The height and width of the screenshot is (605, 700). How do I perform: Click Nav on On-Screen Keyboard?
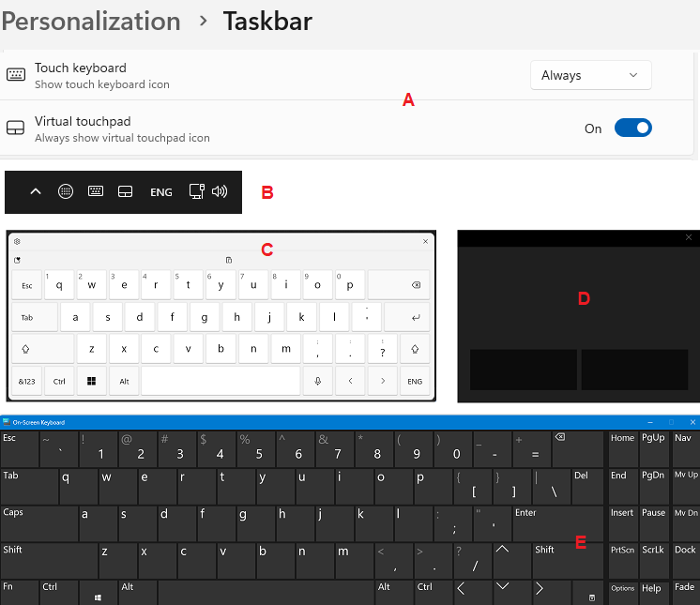[x=685, y=449]
